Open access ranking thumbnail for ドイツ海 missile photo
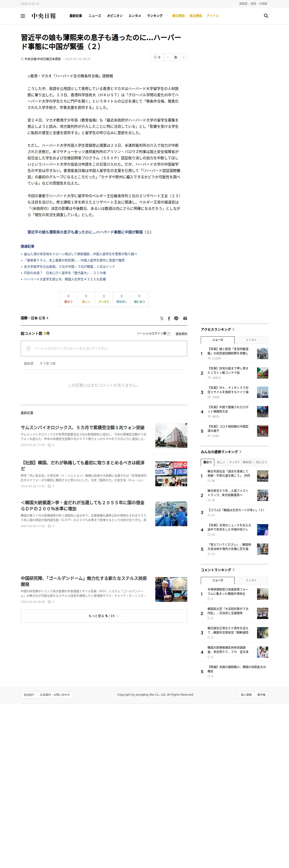Viewport: 289px width, 868px height. click(262, 393)
